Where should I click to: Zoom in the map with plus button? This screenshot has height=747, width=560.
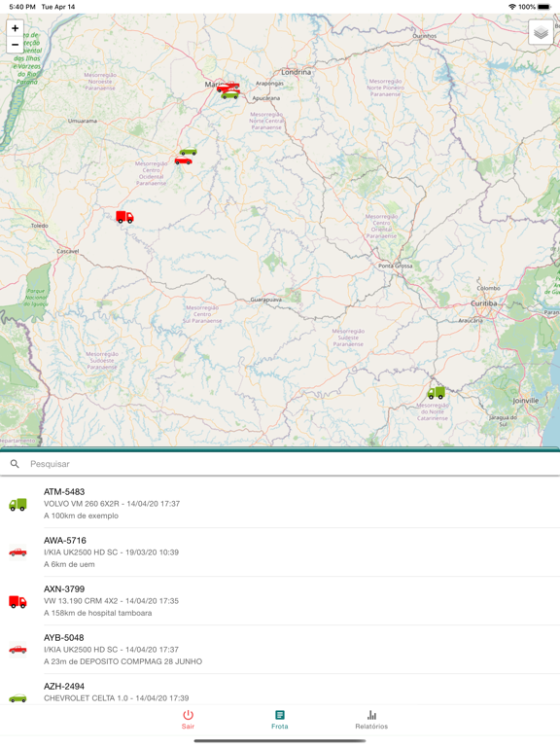[x=16, y=28]
